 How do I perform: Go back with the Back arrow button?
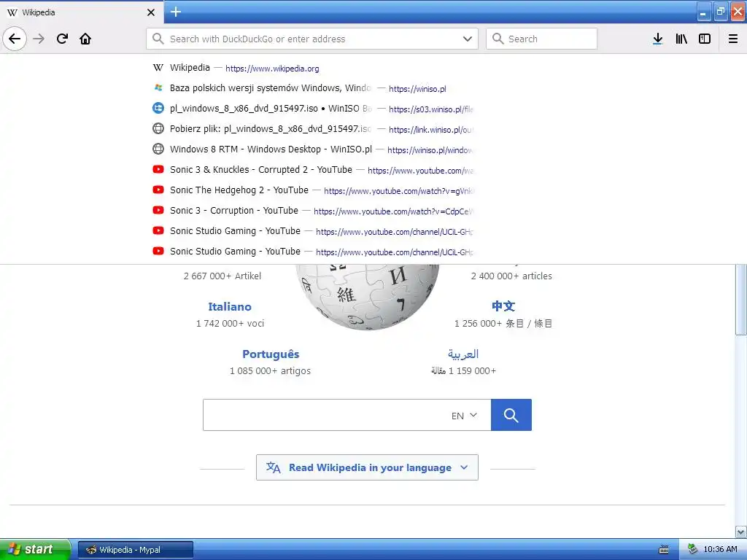coord(15,39)
